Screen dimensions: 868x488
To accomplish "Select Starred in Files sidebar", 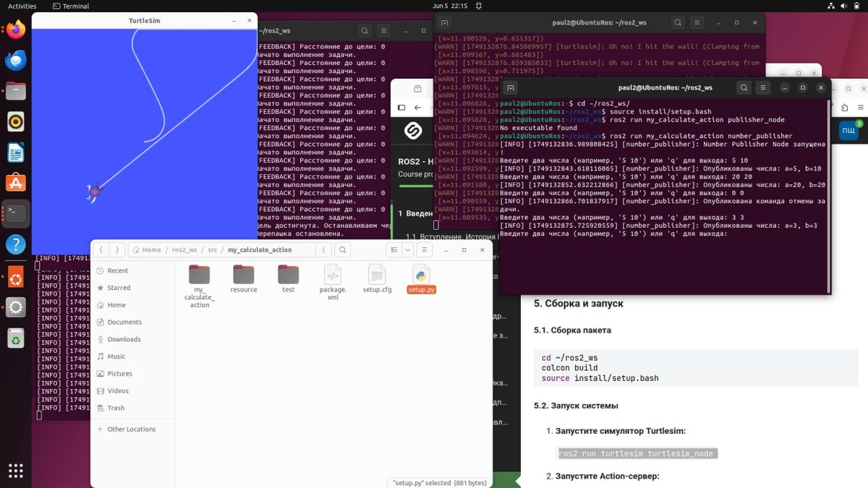I will click(133, 288).
